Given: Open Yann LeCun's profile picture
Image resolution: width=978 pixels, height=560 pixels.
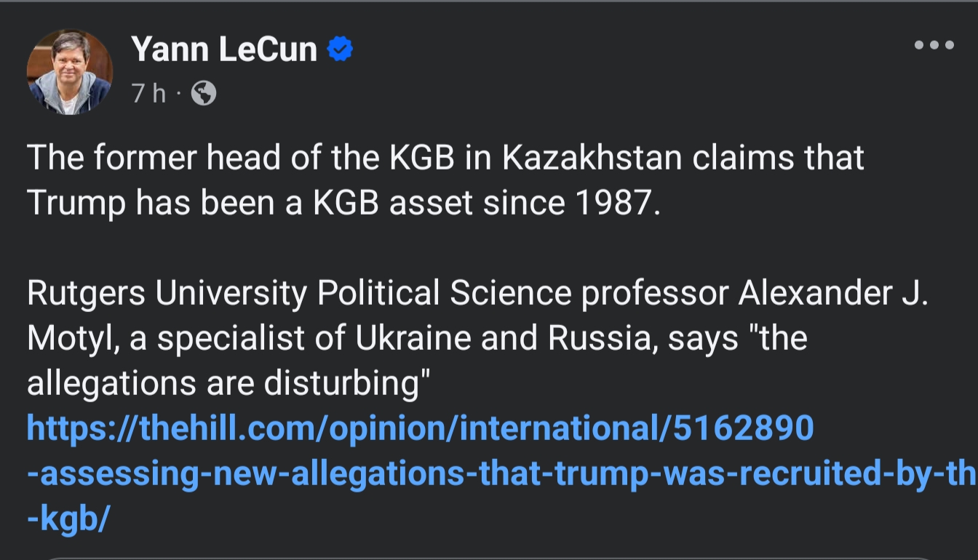Looking at the screenshot, I should (70, 71).
